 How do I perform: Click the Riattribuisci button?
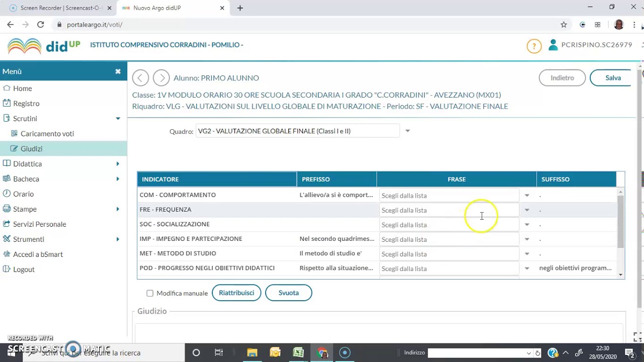point(236,293)
